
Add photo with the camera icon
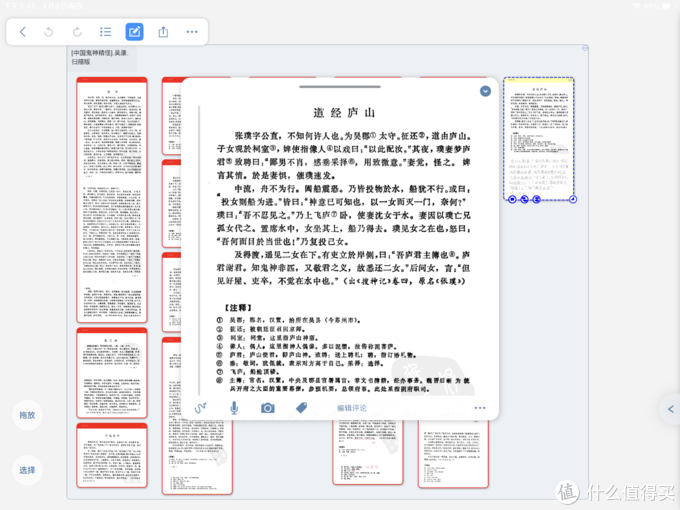tap(268, 408)
